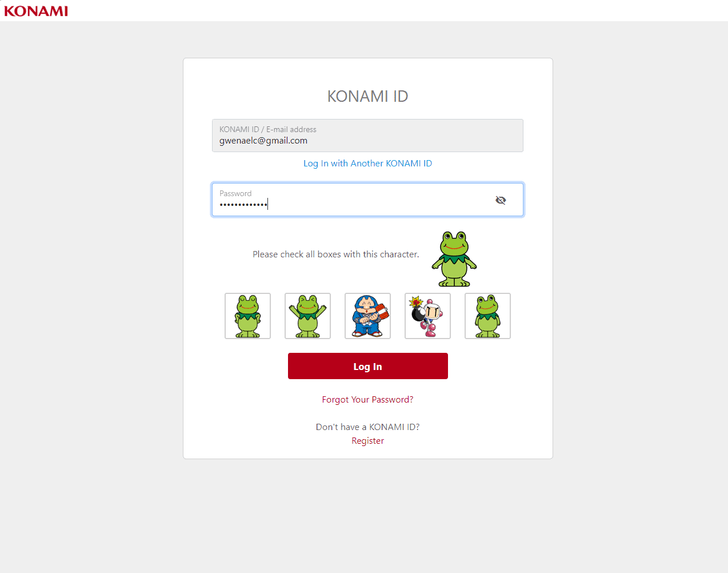
Task: Check the blue-haired Goemon character box
Action: coord(367,316)
